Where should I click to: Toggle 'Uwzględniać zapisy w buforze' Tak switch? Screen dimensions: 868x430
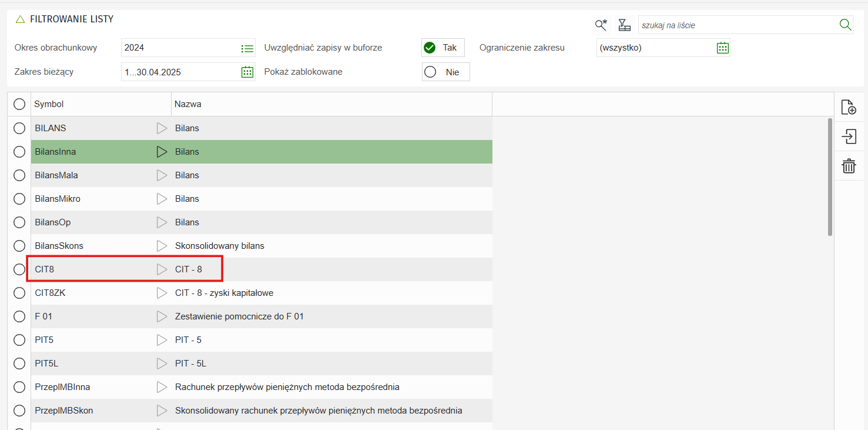click(x=443, y=48)
